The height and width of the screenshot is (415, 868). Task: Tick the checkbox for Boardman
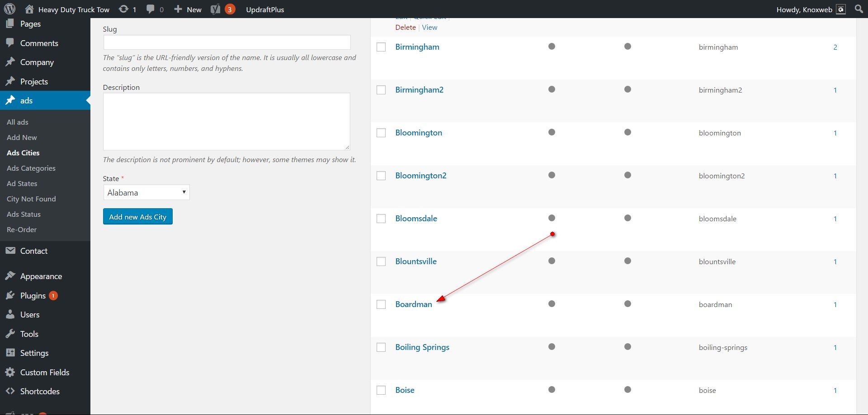(381, 304)
